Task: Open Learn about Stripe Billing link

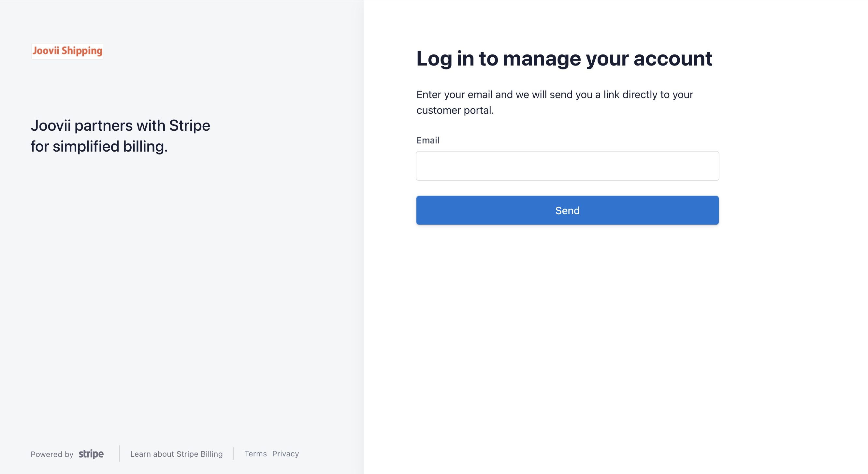Action: 176,454
